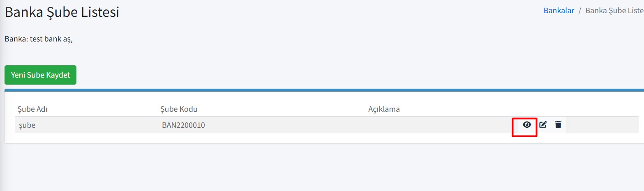Viewport: 644px width, 191px height.
Task: View details of the şube branch
Action: [x=526, y=124]
